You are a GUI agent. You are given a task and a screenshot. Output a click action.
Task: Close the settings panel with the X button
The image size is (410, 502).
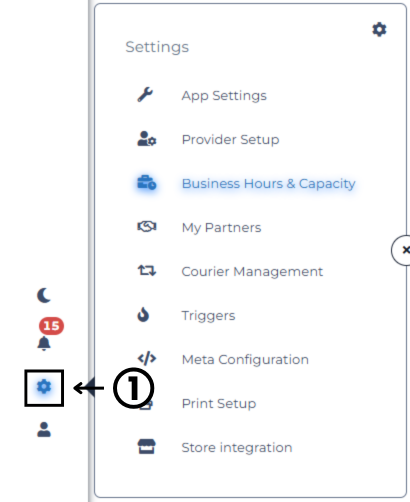click(x=402, y=250)
